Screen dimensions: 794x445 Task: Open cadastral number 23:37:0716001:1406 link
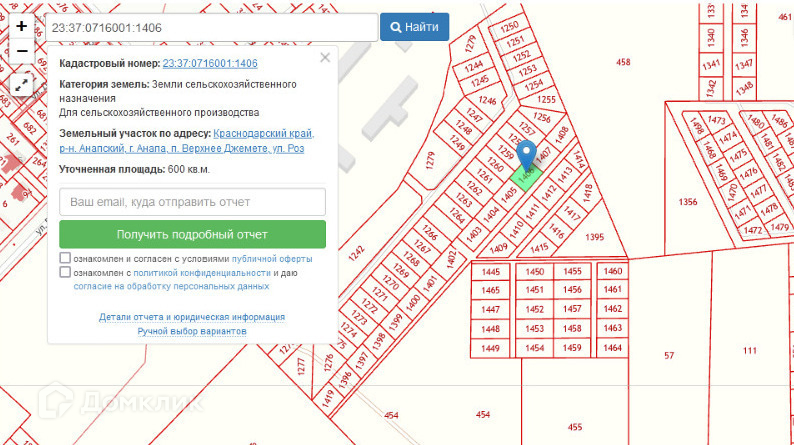pos(210,63)
